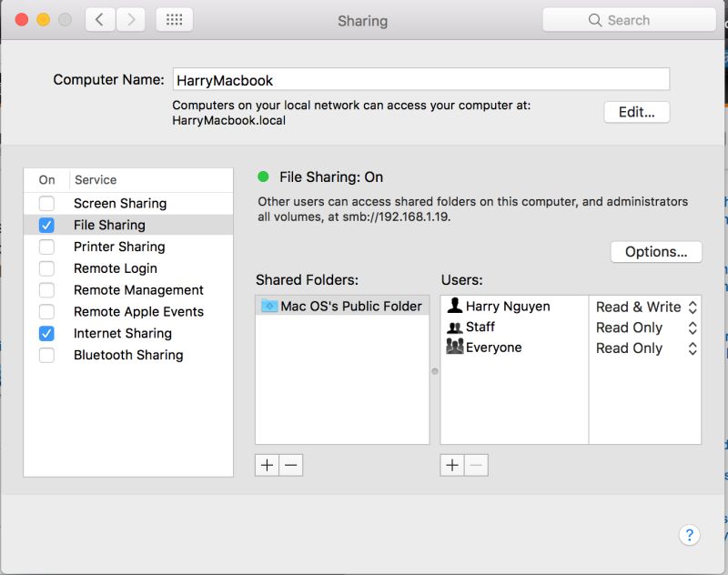Change Everyone permission stepper arrows
Viewport: 728px width, 575px height.
693,348
